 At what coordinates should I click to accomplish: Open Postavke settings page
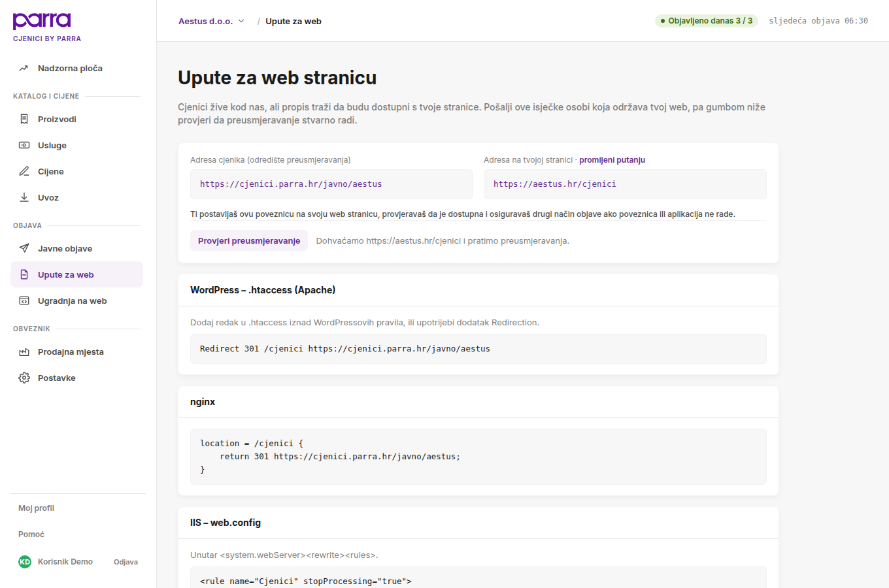pos(76,378)
